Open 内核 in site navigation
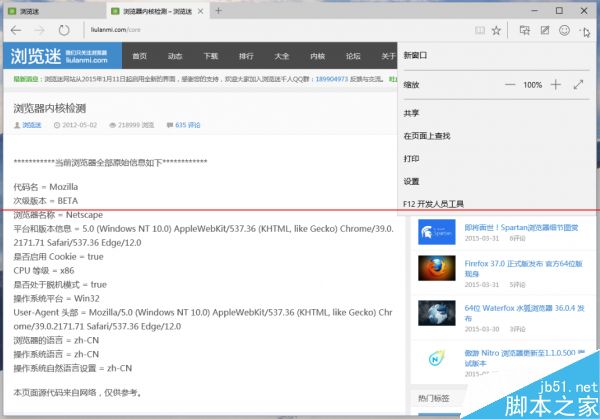 (317, 56)
